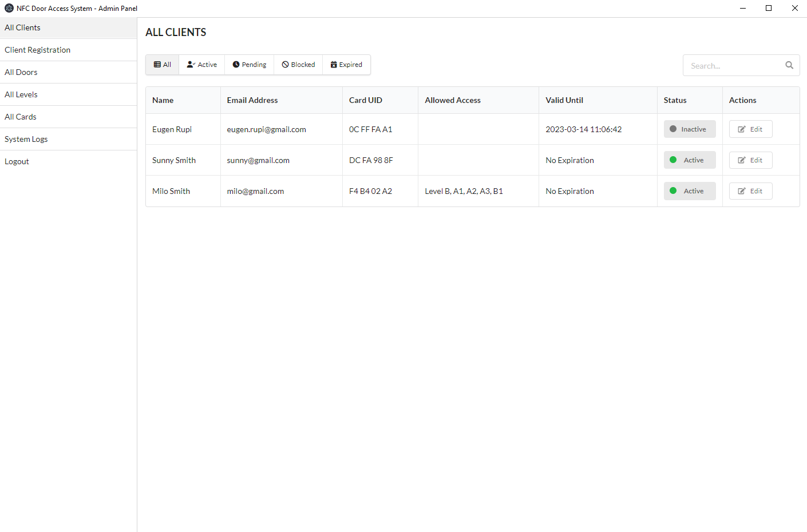807x532 pixels.
Task: Select the Active clients filter tab
Action: (x=202, y=65)
